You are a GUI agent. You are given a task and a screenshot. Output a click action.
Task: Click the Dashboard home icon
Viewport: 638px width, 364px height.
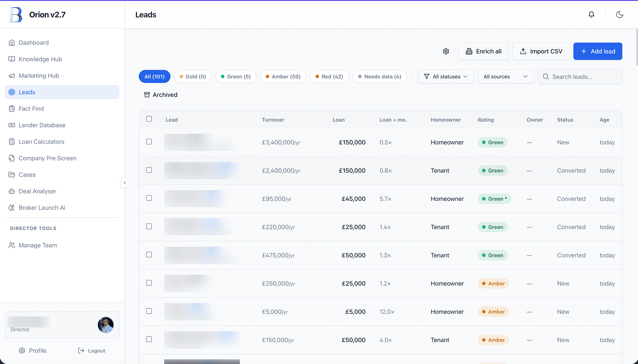click(12, 43)
